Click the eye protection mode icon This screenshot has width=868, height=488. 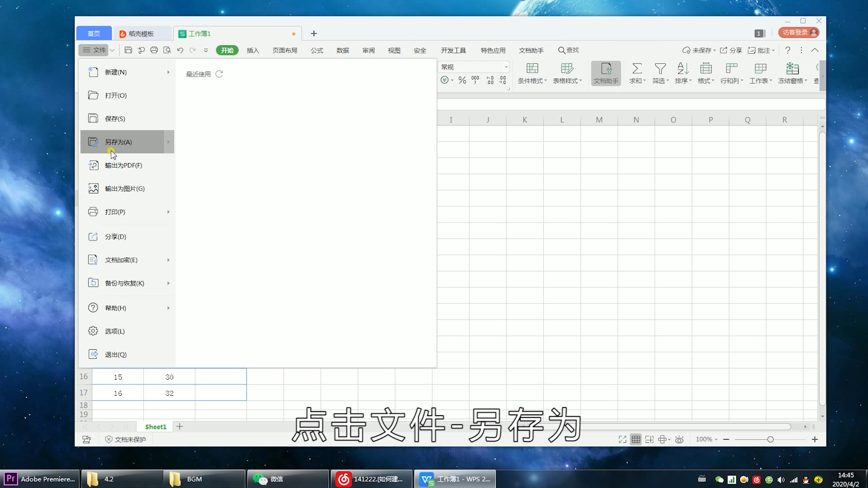click(679, 439)
